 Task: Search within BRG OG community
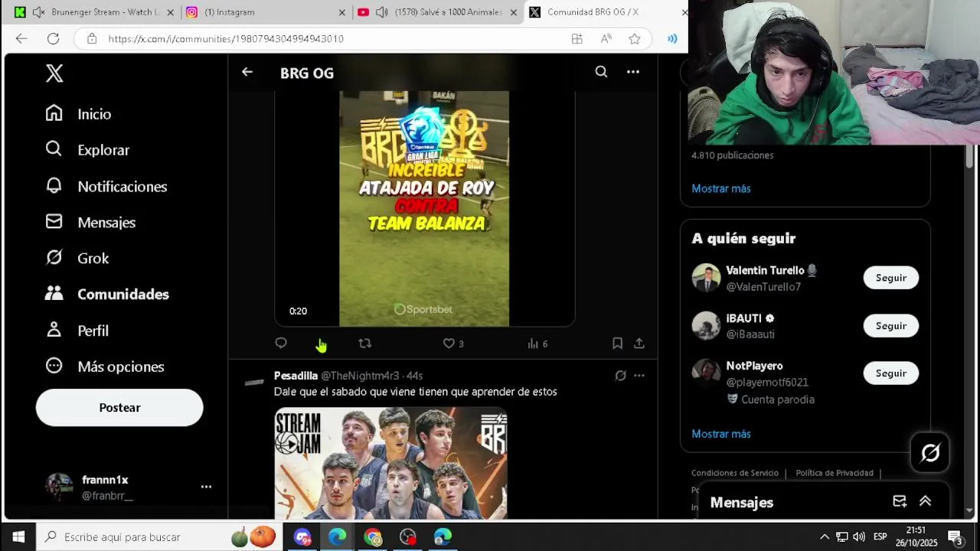[601, 72]
